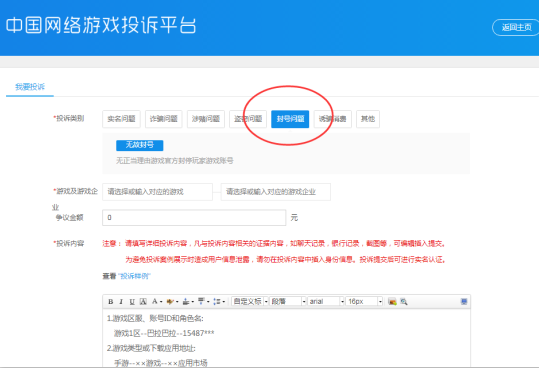This screenshot has height=368, width=539.
Task: Click the line 1.游戏区服、账号ID和角色名
Action: pyautogui.click(x=155, y=319)
